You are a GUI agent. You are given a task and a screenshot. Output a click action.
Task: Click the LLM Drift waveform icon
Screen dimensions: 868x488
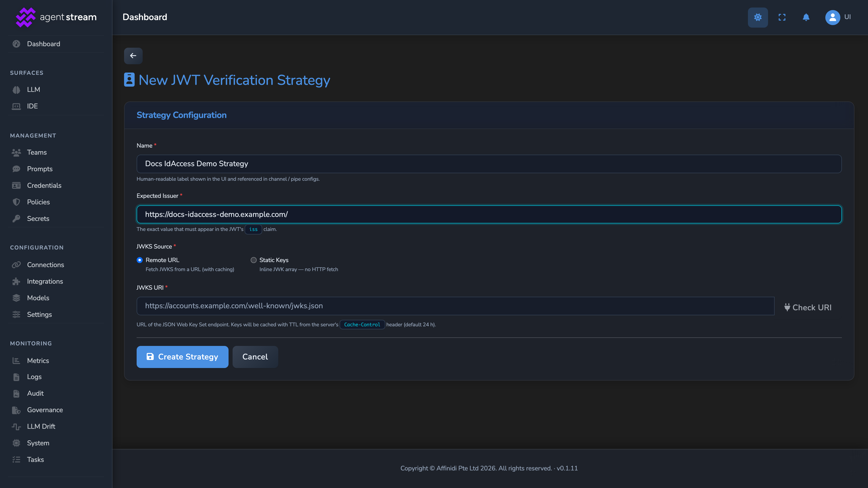[16, 427]
